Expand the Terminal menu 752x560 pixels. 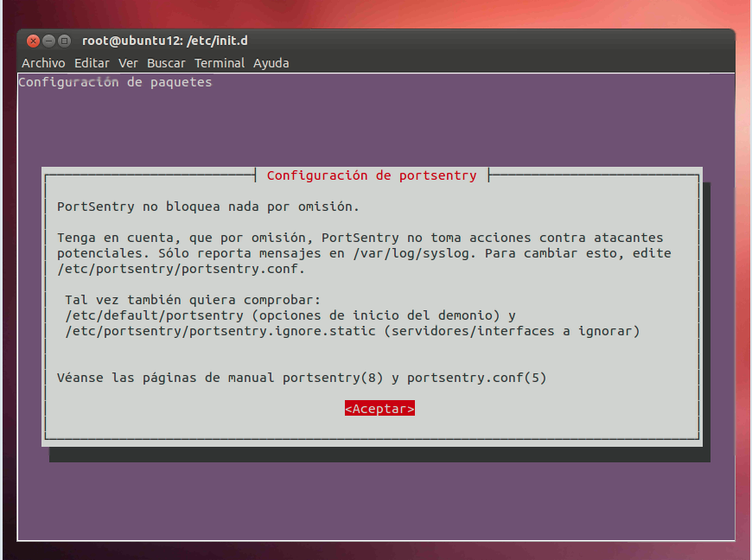(220, 63)
